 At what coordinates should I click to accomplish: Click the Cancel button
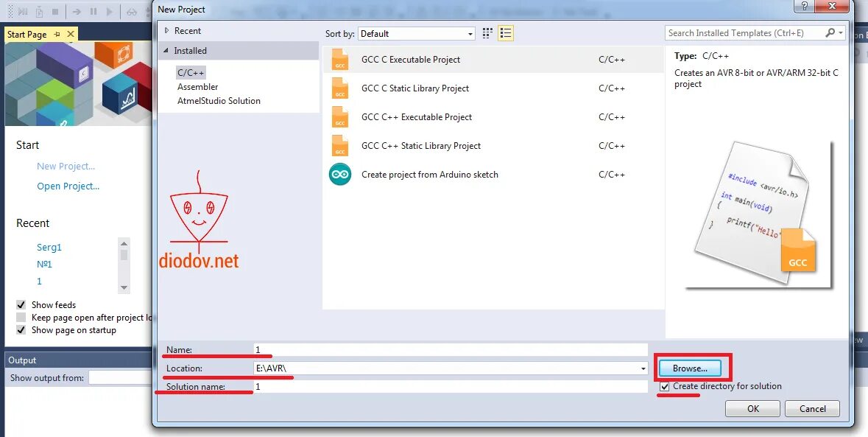(813, 409)
